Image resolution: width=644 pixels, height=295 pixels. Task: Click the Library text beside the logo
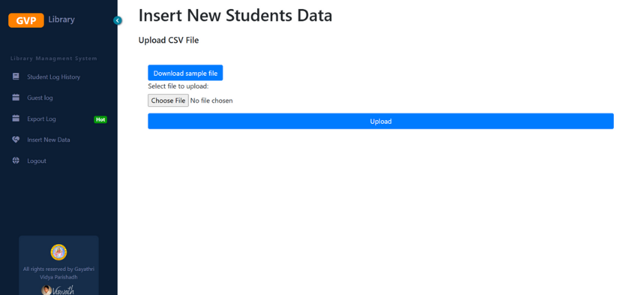[61, 19]
